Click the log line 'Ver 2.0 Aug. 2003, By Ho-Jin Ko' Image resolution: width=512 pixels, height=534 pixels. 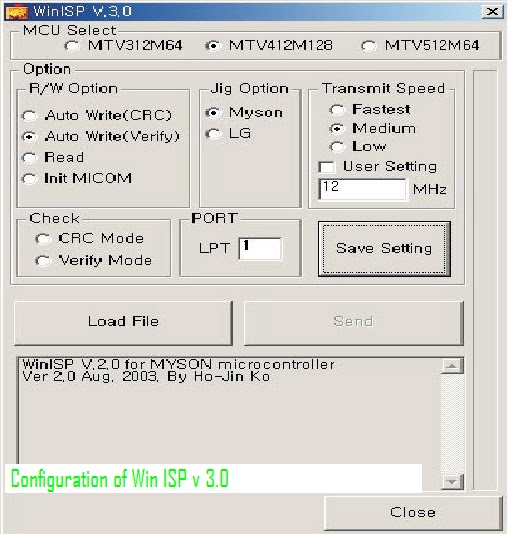146,377
